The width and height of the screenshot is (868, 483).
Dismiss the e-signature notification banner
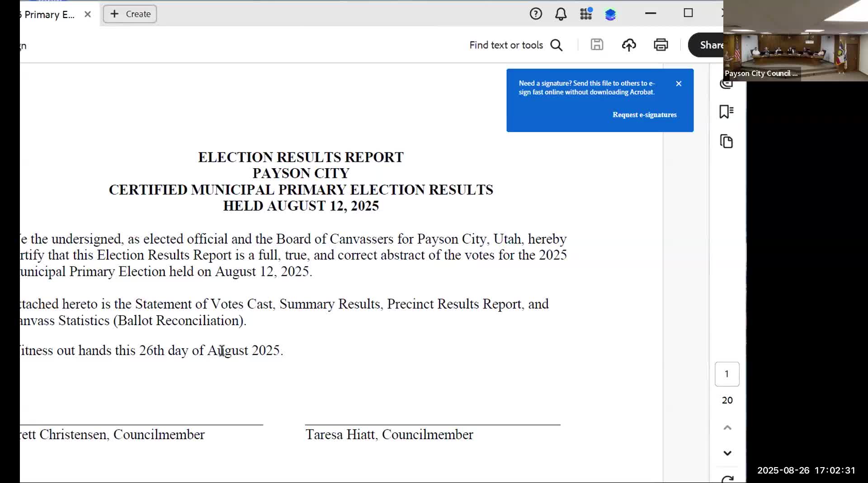(x=679, y=84)
